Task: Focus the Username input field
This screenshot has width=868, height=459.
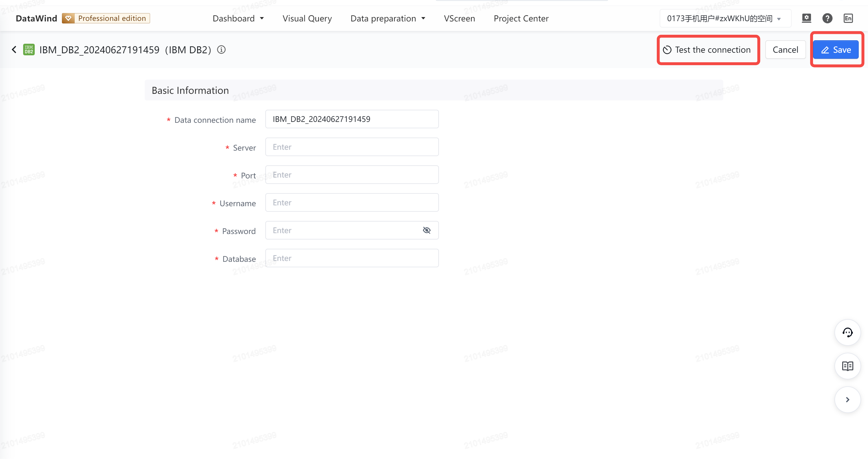Action: click(352, 203)
